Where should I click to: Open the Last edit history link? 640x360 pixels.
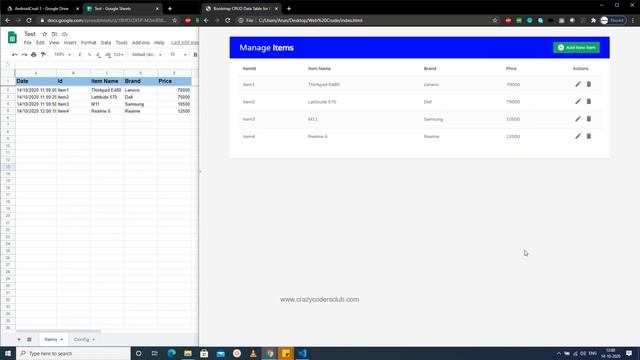[185, 42]
